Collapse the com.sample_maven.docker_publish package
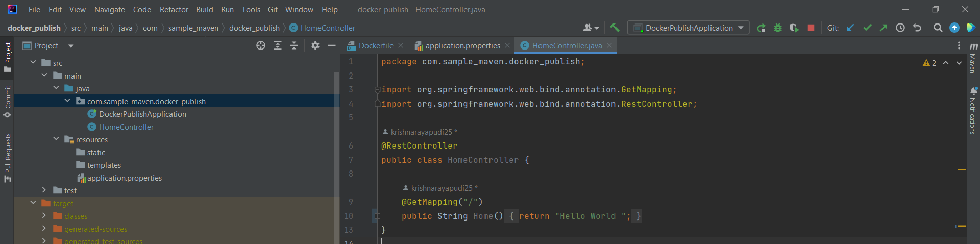Image resolution: width=980 pixels, height=244 pixels. coord(67,101)
